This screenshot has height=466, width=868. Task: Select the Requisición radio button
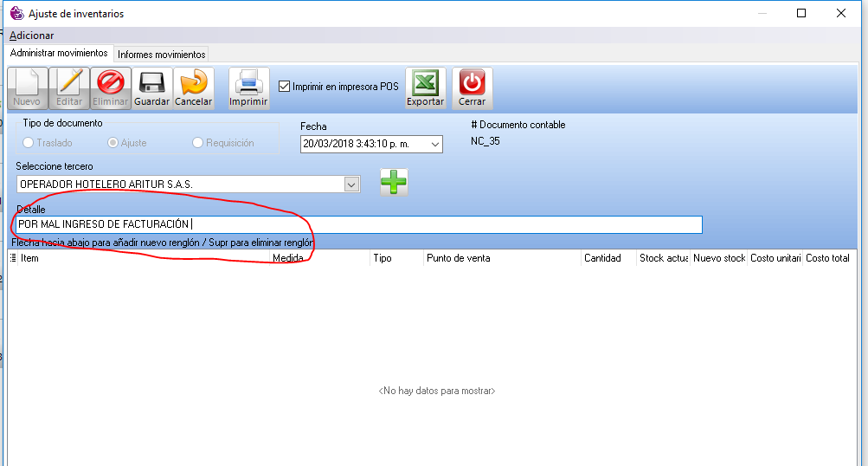(198, 143)
